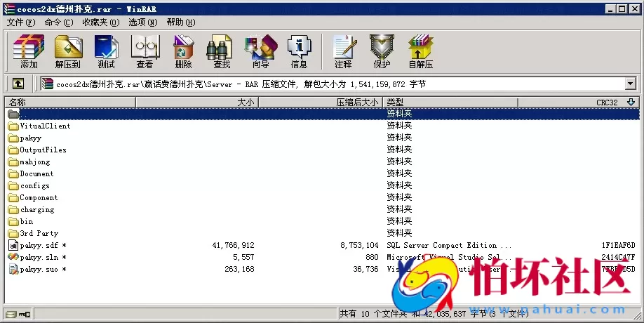Screen dimensions: 644x323
Task: Open the Help (帮助) menu
Action: (x=181, y=22)
